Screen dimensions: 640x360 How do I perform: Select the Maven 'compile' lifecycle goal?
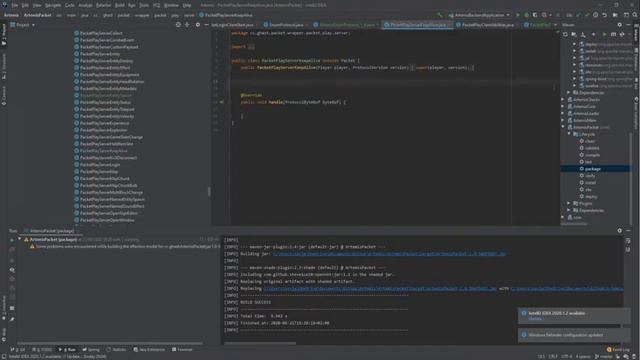click(x=590, y=155)
